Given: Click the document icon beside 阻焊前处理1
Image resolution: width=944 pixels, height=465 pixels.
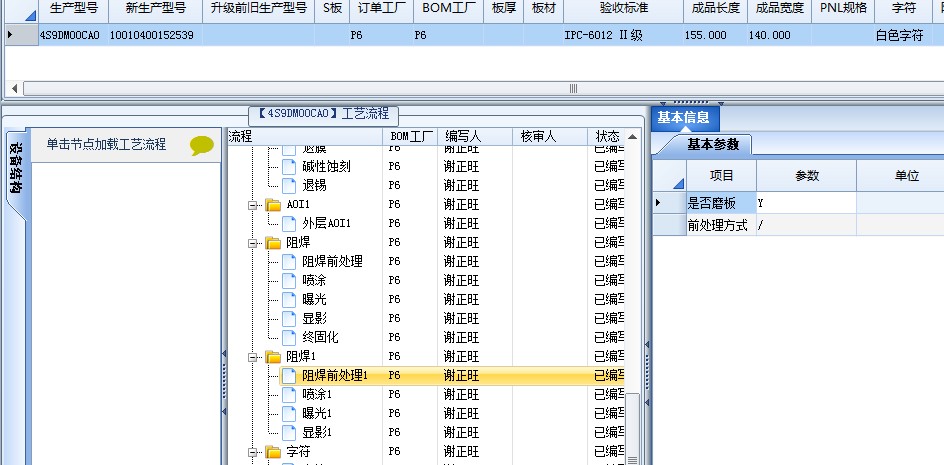Looking at the screenshot, I should point(290,376).
